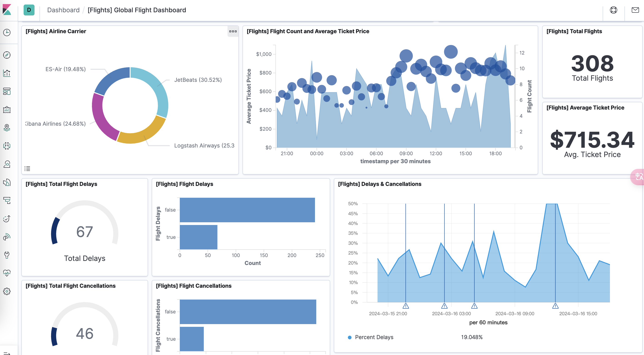Open the space selector D avatar
The height and width of the screenshot is (355, 644).
coord(29,10)
